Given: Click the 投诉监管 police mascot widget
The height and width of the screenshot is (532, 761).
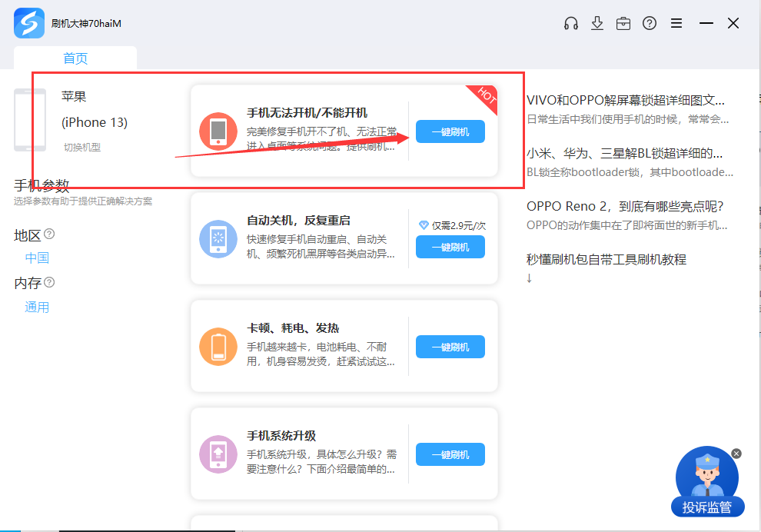Looking at the screenshot, I should coord(707,481).
